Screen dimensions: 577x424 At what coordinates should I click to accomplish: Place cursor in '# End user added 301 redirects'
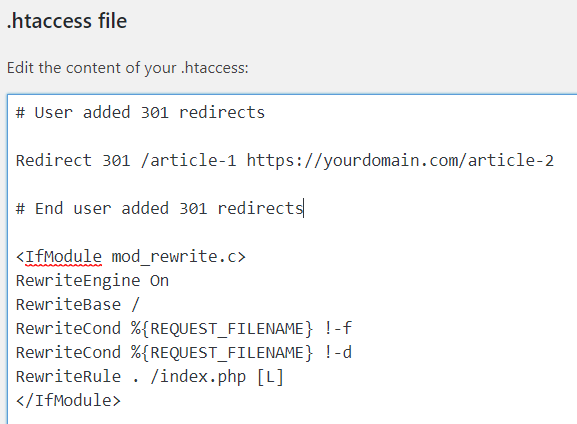[159, 209]
